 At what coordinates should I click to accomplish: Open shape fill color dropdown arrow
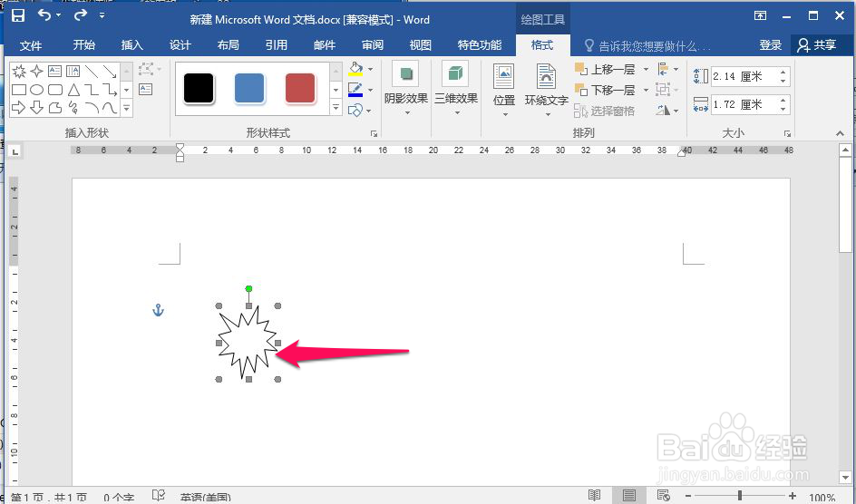371,69
